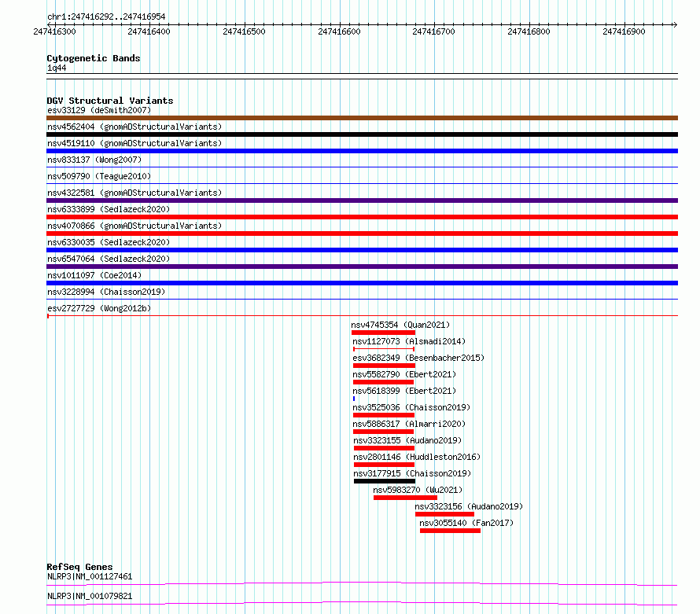Select nsv509790 (Teague2010) label

point(99,176)
